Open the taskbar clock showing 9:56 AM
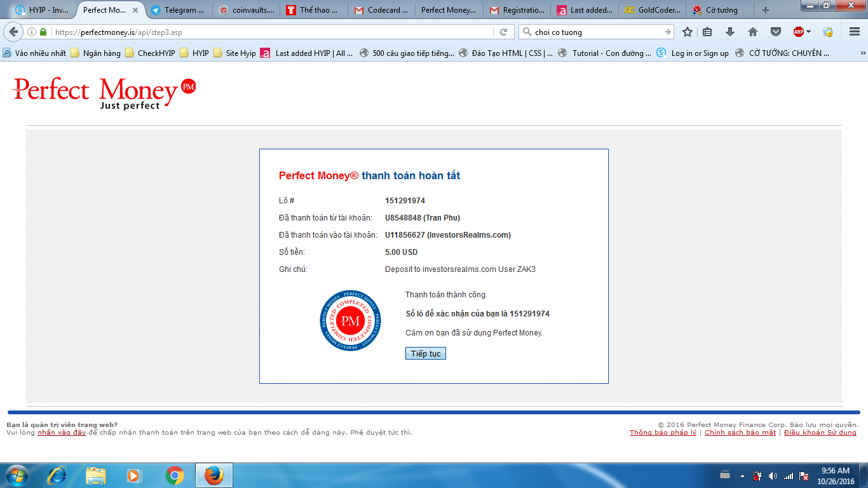This screenshot has width=868, height=488. click(836, 476)
